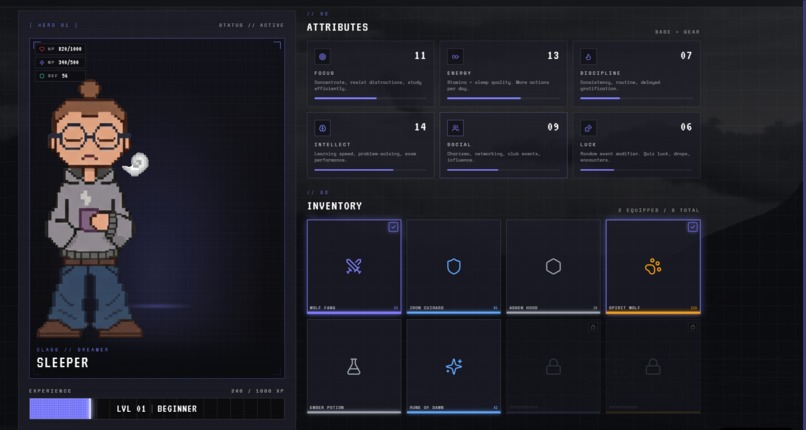Click the 240 / 1000 XP text

[x=258, y=391]
